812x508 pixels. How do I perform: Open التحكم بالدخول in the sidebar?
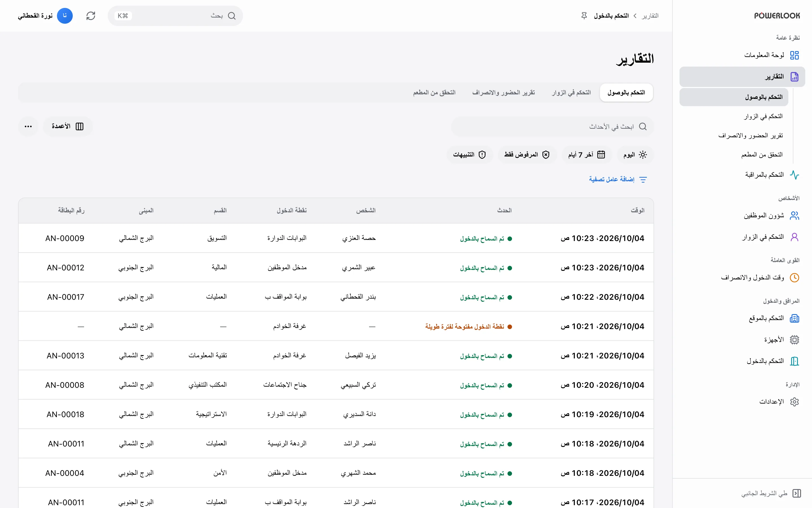coord(742,361)
